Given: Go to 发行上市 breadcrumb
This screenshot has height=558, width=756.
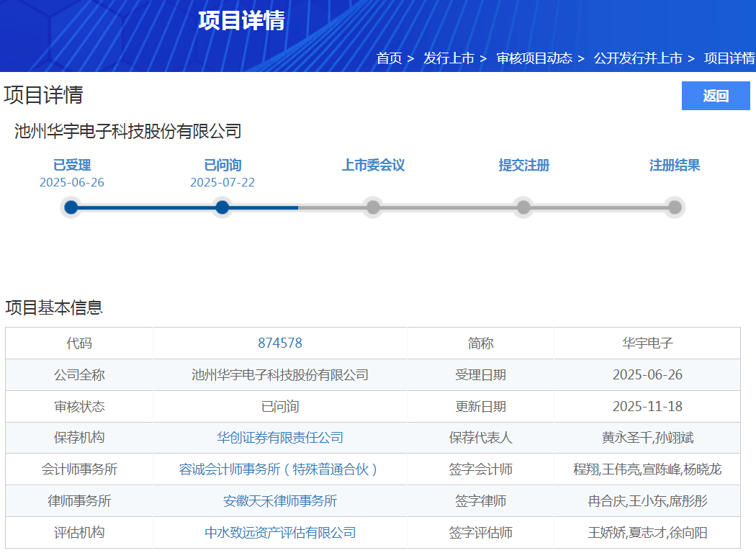Looking at the screenshot, I should [x=449, y=58].
